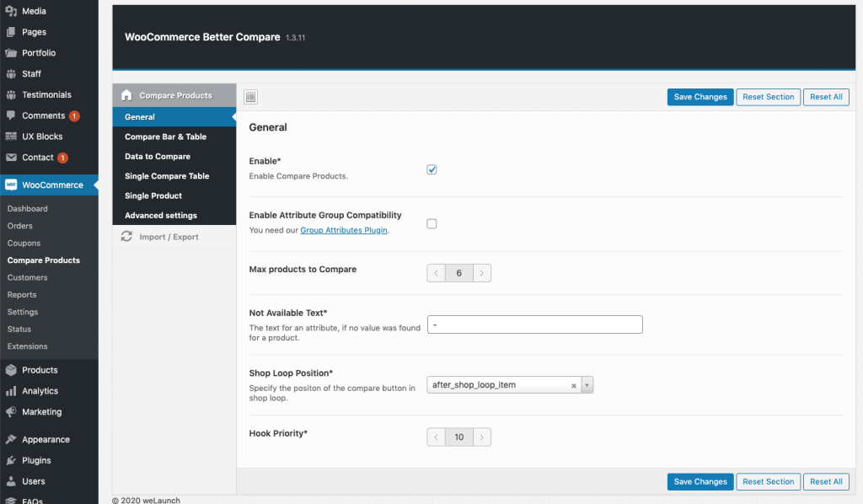Open the Advanced settings tab
This screenshot has width=863, height=504.
(x=174, y=216)
